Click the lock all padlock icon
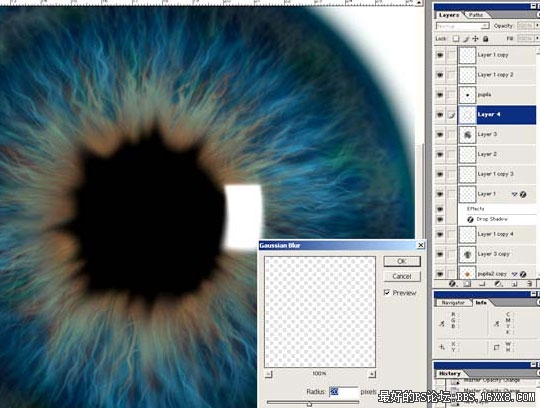This screenshot has height=408, width=540. pyautogui.click(x=485, y=39)
